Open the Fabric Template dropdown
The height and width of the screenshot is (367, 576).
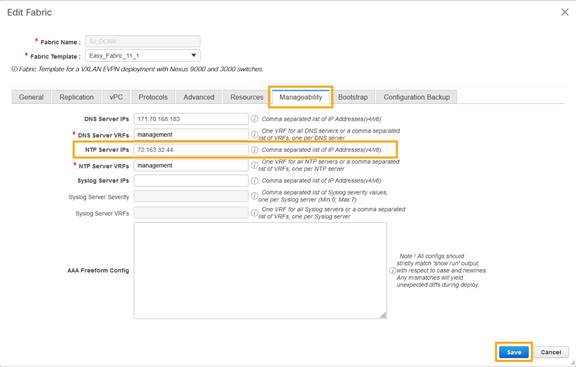click(143, 55)
